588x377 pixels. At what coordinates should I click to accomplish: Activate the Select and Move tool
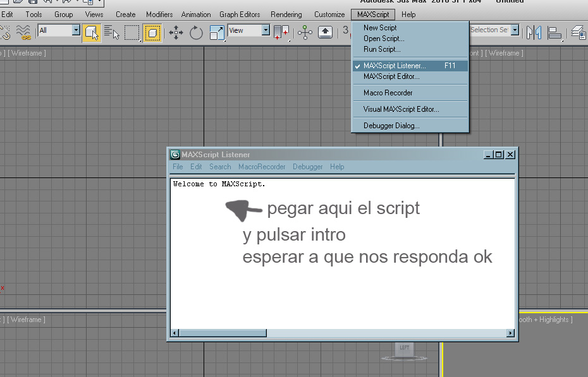176,33
